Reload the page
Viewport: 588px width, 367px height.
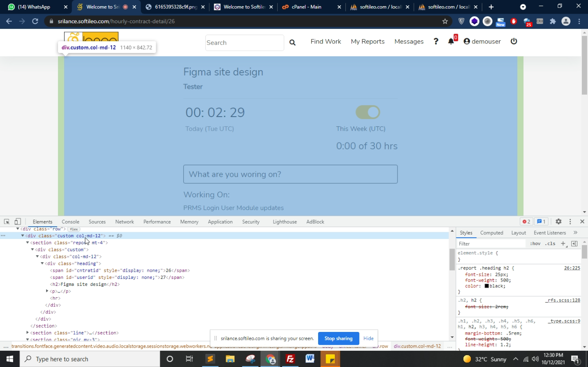35,21
